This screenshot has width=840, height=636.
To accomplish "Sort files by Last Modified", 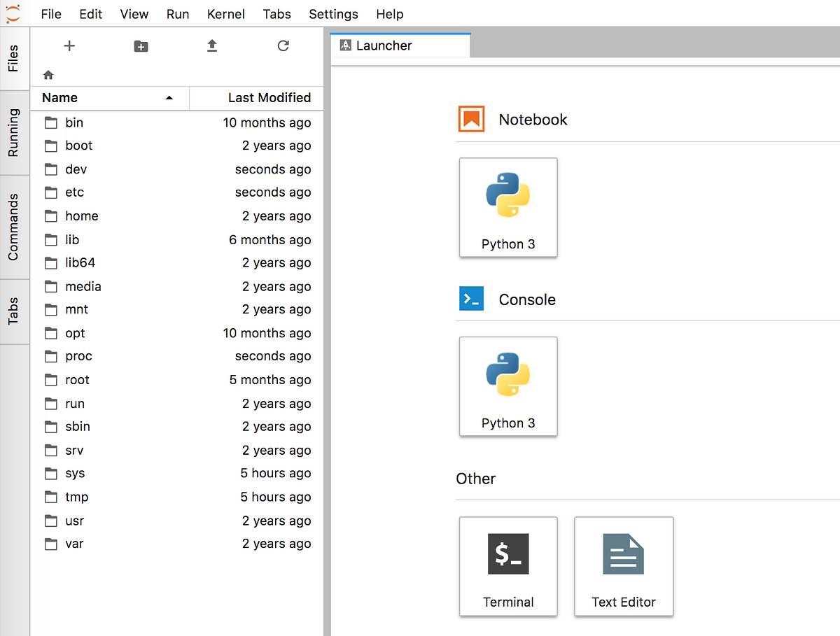I will pos(269,97).
